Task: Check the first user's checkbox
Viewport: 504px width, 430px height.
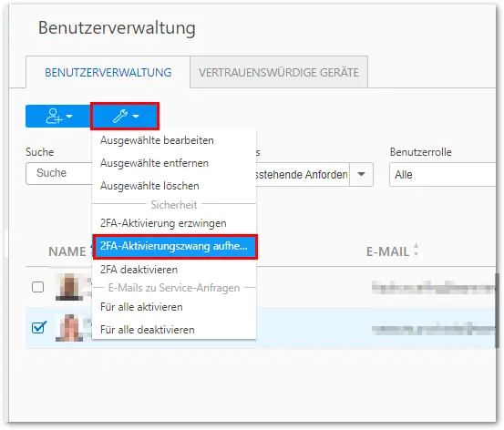Action: coord(38,287)
